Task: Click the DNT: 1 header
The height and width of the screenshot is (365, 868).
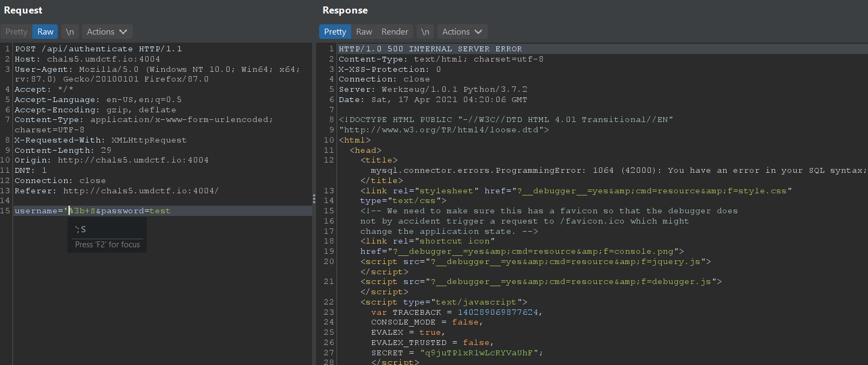Action: [31, 170]
